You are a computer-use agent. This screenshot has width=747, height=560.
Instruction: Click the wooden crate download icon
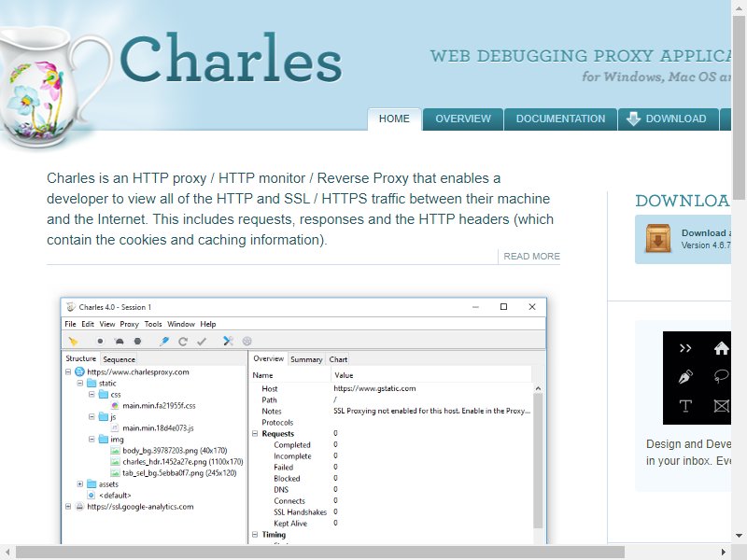pyautogui.click(x=658, y=238)
